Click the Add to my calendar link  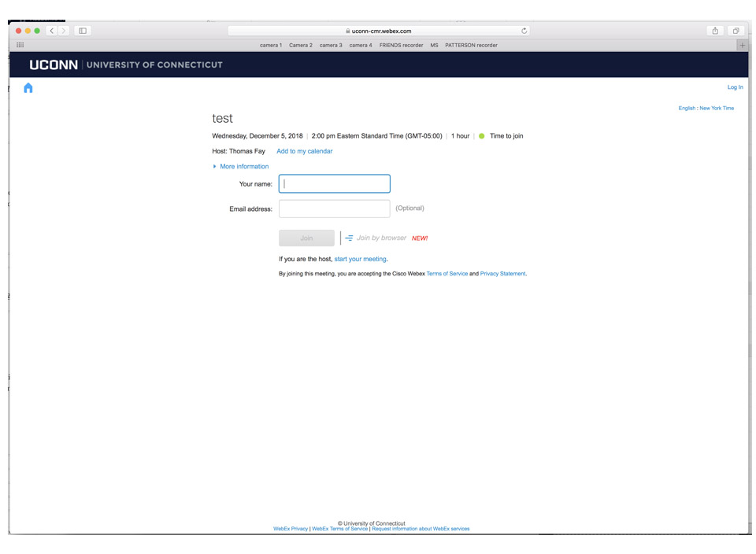click(x=305, y=151)
